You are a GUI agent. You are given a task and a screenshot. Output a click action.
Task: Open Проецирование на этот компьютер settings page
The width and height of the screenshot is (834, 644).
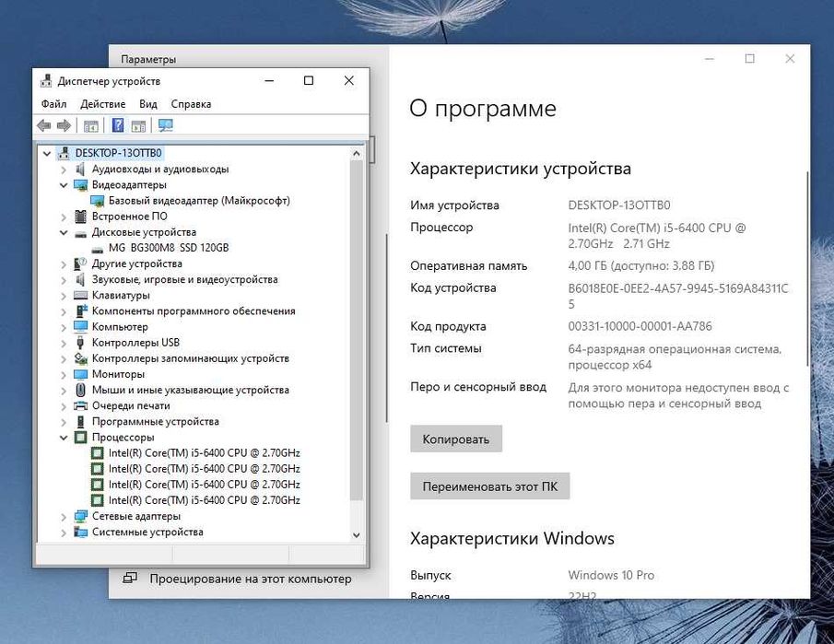250,578
